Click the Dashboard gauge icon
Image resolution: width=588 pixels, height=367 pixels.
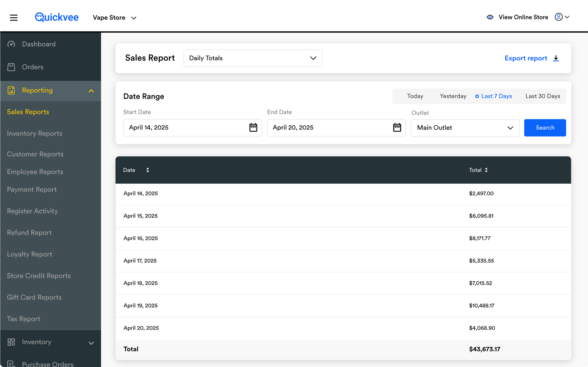point(11,44)
